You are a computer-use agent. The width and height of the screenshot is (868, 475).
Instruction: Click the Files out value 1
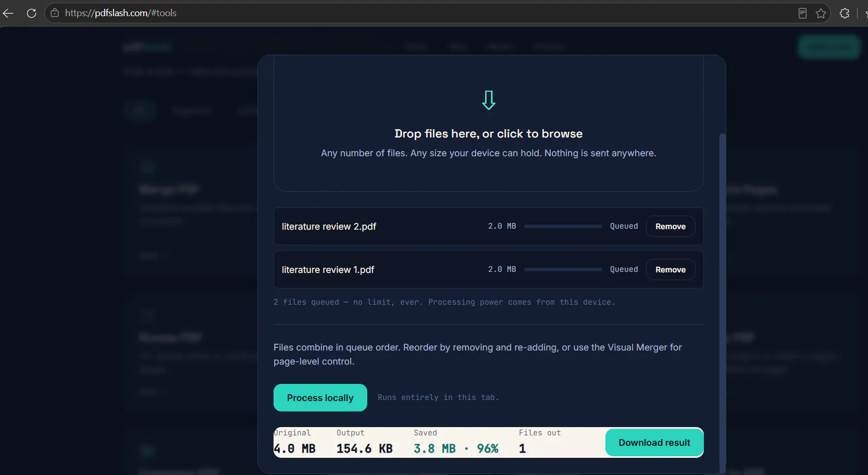(522, 448)
